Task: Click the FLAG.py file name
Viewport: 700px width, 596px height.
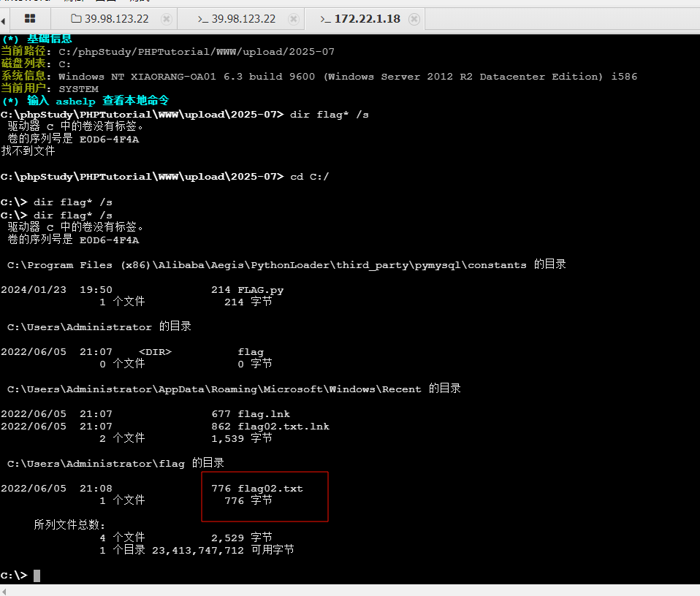Action: pos(260,290)
